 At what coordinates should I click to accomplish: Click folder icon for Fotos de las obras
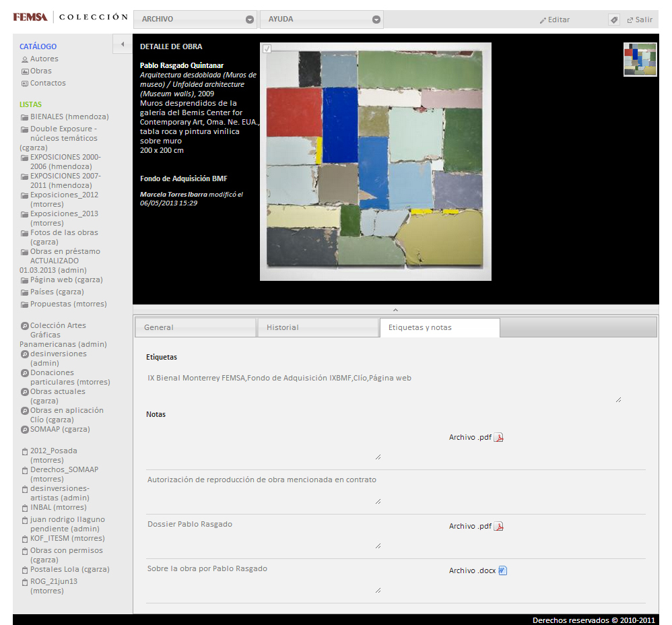pos(25,233)
